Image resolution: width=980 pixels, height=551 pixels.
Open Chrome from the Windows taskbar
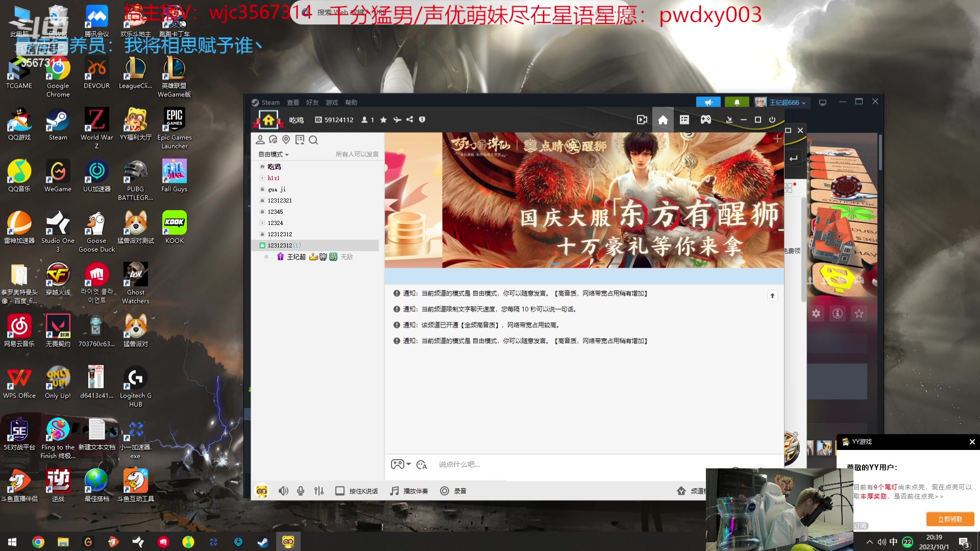coord(38,542)
